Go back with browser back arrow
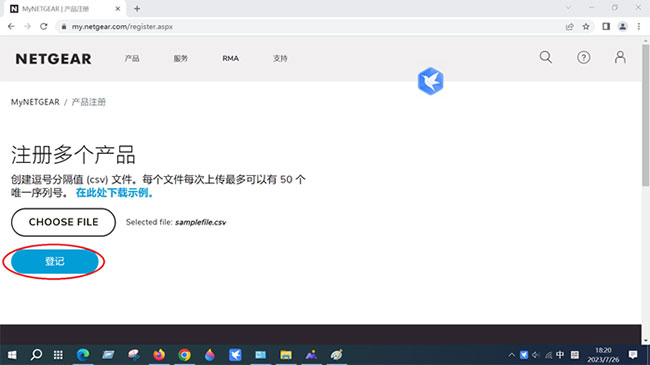650x365 pixels. click(x=11, y=27)
